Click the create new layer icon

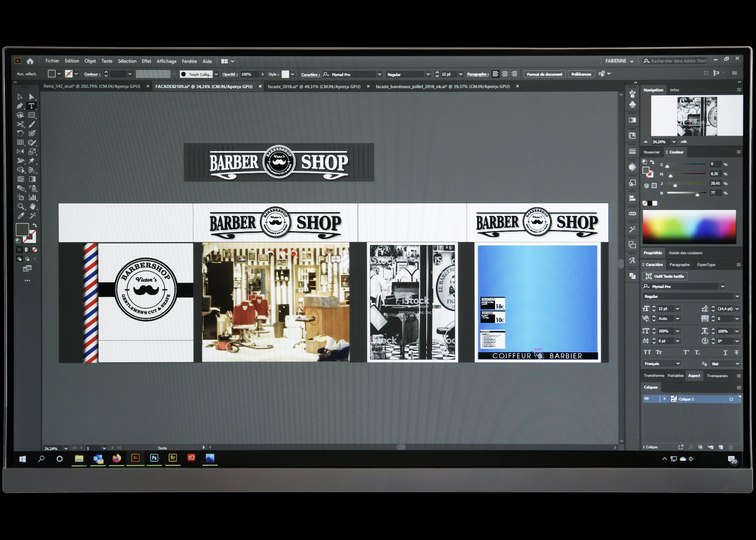(721, 447)
